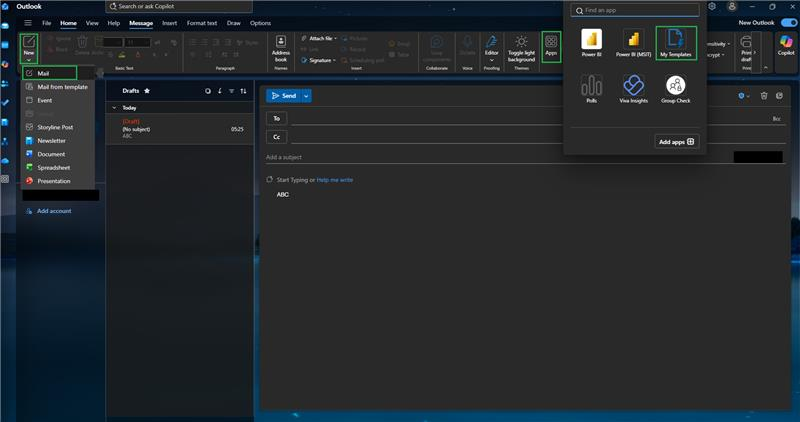800x422 pixels.
Task: Open the File menu tab
Action: (46, 23)
